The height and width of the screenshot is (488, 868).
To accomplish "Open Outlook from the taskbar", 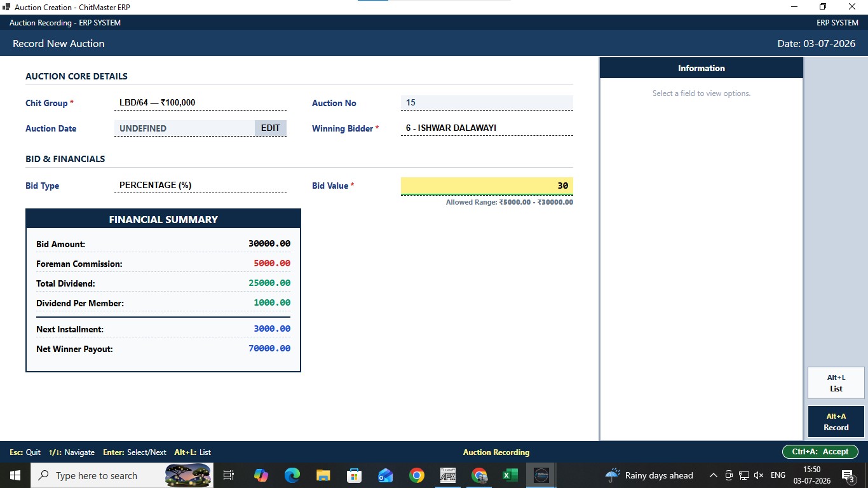I will pyautogui.click(x=386, y=475).
